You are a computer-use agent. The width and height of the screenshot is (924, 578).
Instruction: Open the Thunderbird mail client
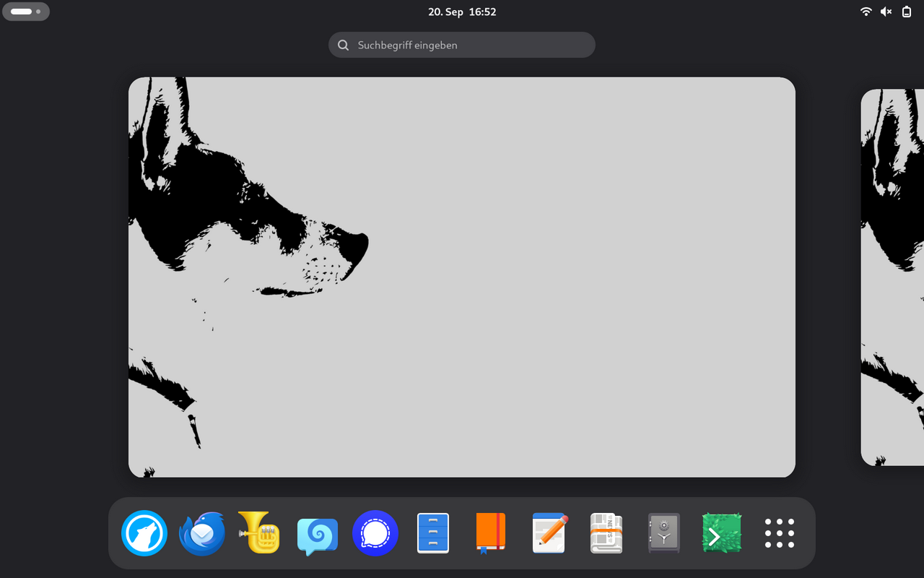(202, 533)
